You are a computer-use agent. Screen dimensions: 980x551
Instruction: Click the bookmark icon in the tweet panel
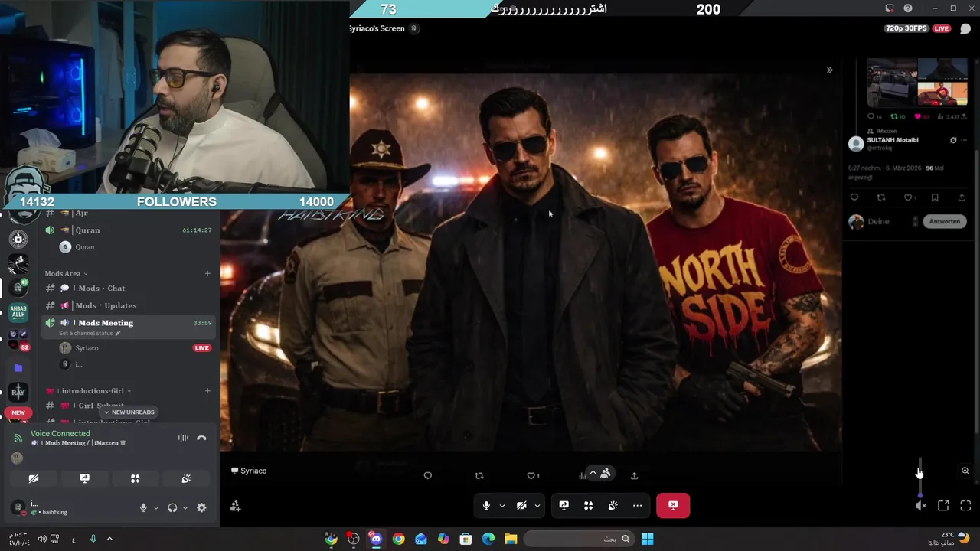click(x=935, y=197)
